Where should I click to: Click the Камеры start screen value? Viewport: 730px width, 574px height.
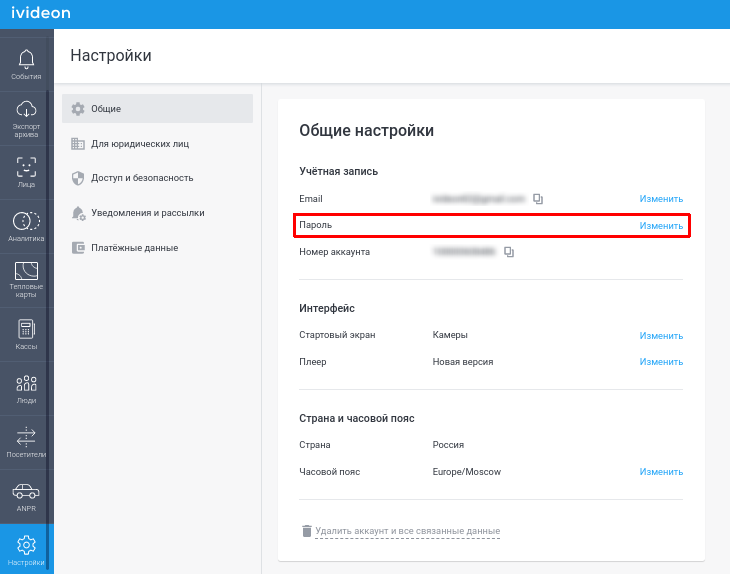(450, 335)
